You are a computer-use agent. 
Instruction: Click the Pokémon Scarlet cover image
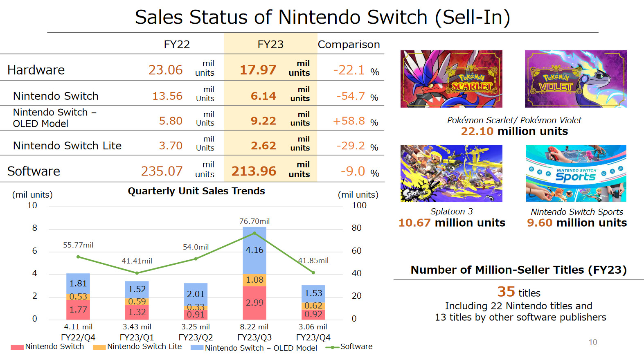pos(451,79)
